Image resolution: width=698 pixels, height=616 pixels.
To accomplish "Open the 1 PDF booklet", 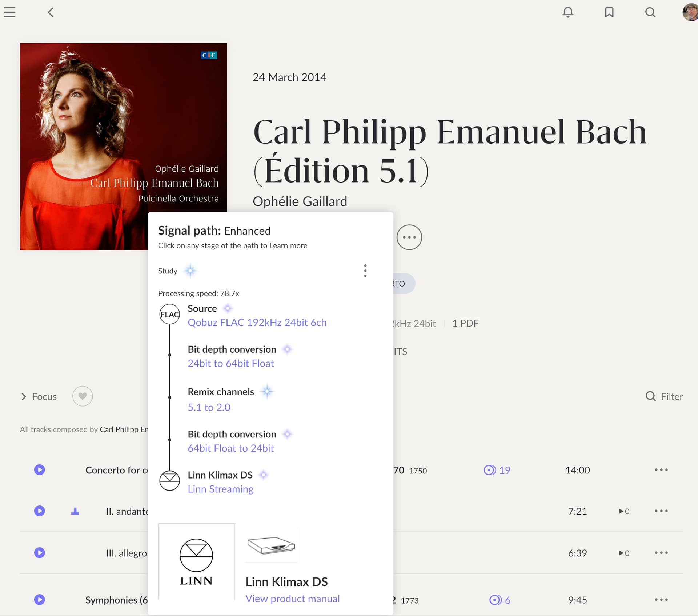I will [x=465, y=323].
